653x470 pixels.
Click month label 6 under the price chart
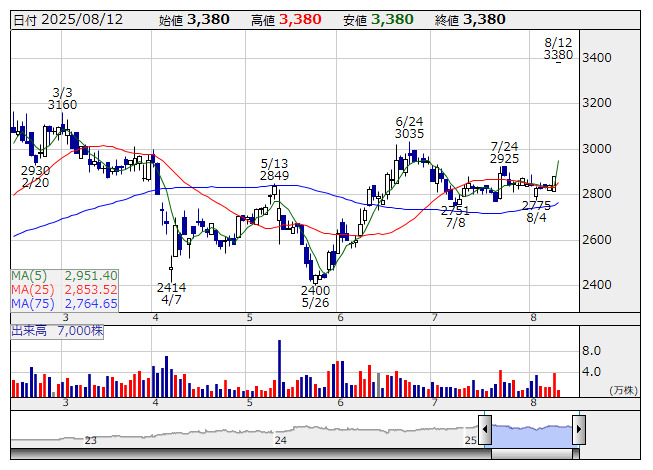coord(340,318)
